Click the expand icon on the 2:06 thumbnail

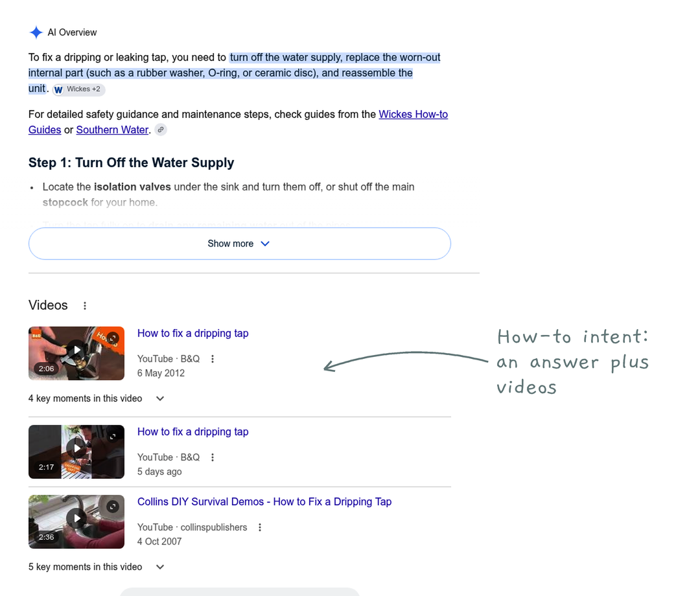(x=113, y=338)
